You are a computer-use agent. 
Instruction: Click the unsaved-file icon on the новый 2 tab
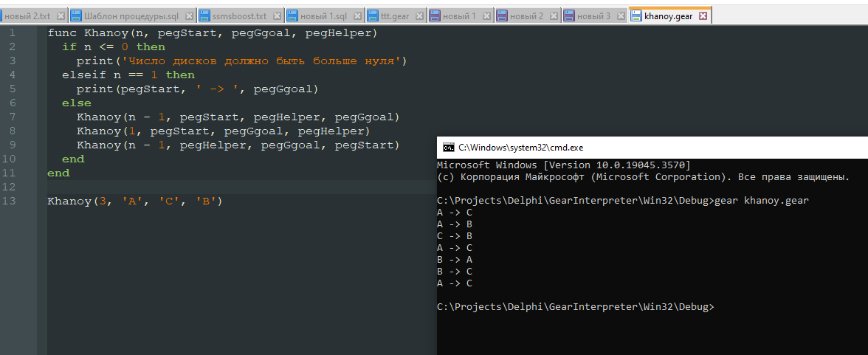[501, 15]
